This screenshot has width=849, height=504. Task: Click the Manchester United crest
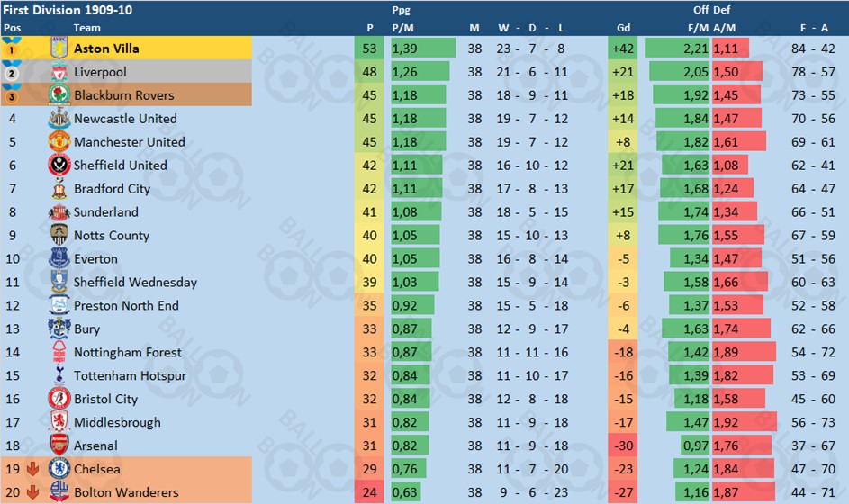tap(59, 142)
